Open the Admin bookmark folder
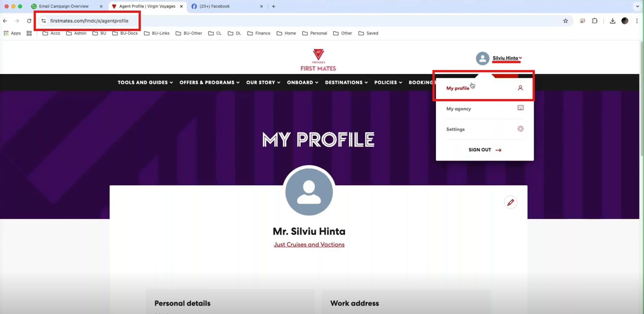 coord(76,33)
